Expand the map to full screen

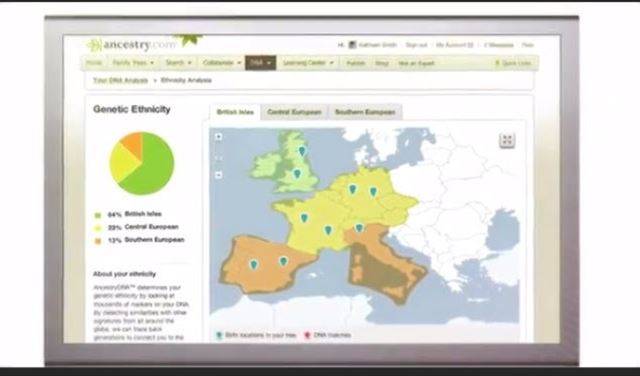pos(507,140)
